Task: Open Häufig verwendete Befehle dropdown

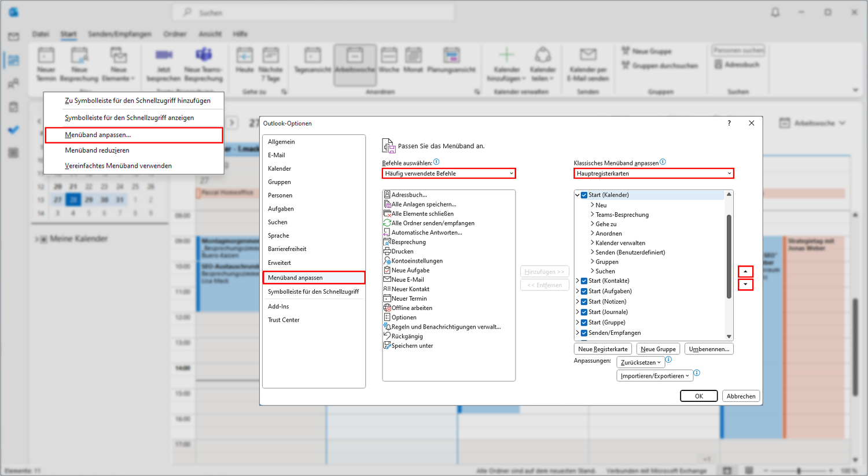Action: pos(448,174)
